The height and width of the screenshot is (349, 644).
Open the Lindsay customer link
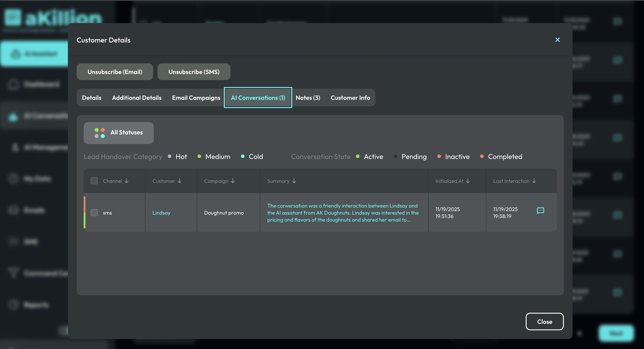click(161, 213)
